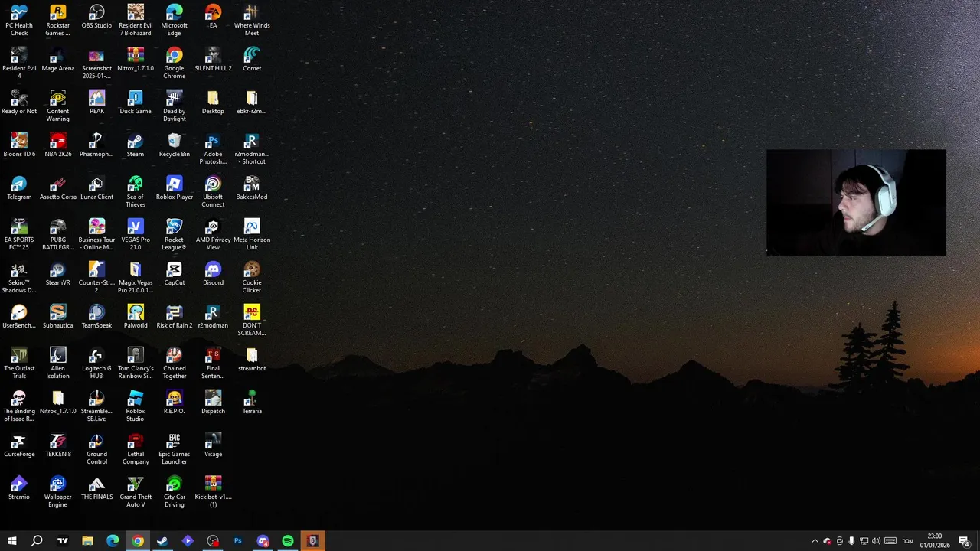The width and height of the screenshot is (980, 551).
Task: Click the Microsoft Edge desktop shortcut
Action: tap(174, 20)
